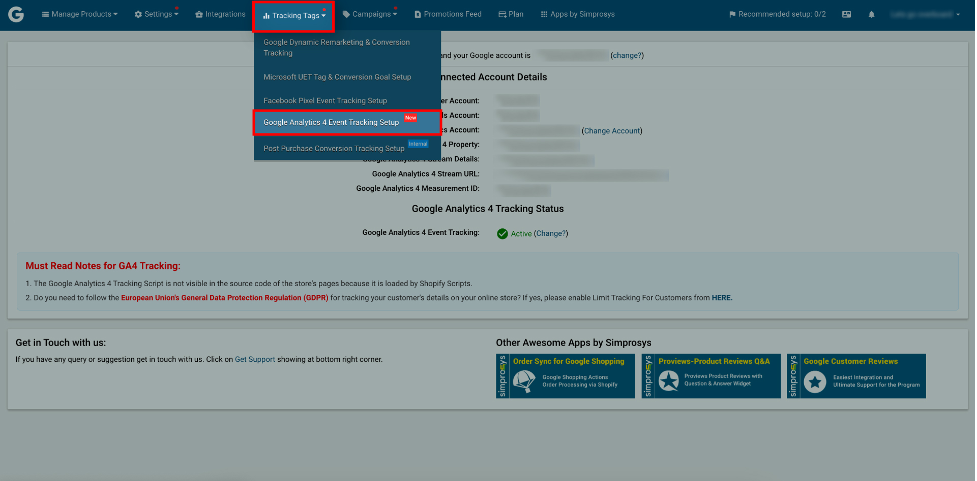Viewport: 977px width, 481px height.
Task: Click the G logo icon
Action: click(x=16, y=14)
